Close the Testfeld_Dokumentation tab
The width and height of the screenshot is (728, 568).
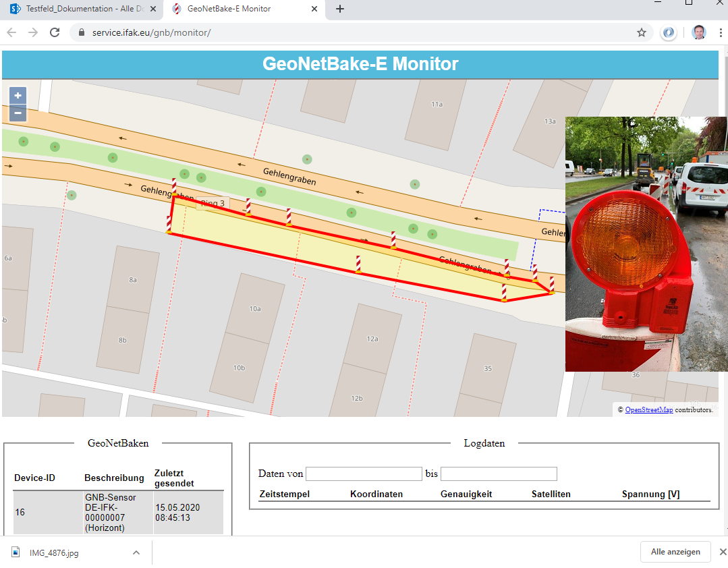click(153, 9)
